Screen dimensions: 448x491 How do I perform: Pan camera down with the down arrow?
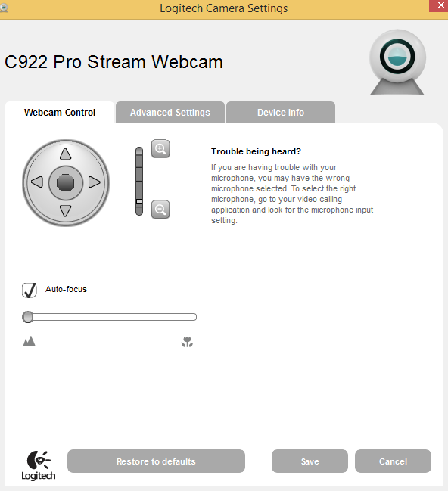[66, 211]
